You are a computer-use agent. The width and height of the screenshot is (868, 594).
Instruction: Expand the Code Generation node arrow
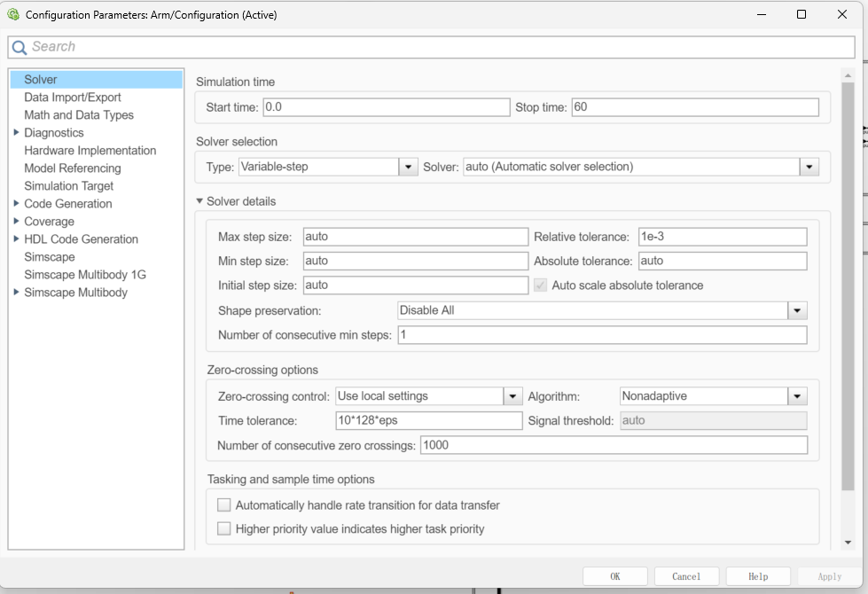click(16, 203)
